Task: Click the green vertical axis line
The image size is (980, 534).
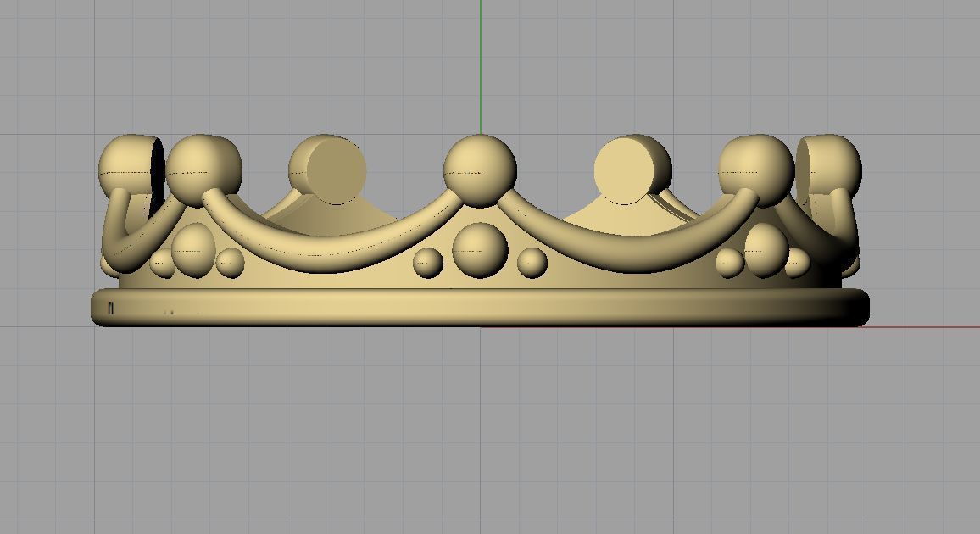Action: (480, 67)
